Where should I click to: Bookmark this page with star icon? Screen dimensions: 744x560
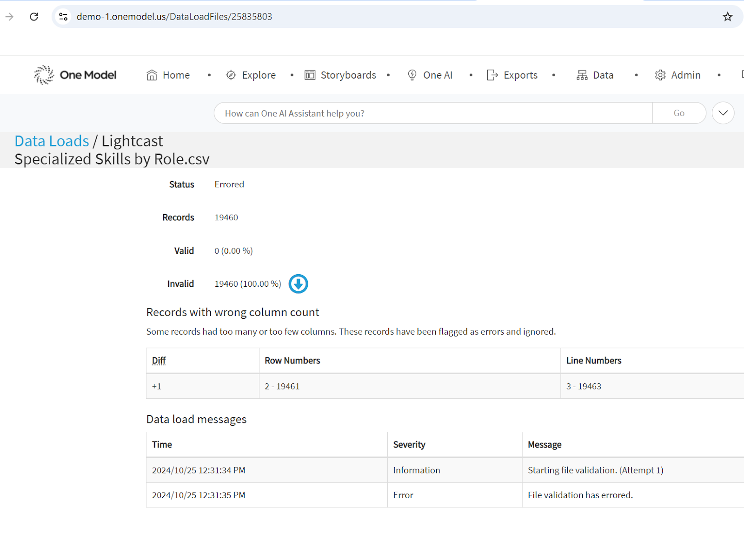tap(727, 17)
